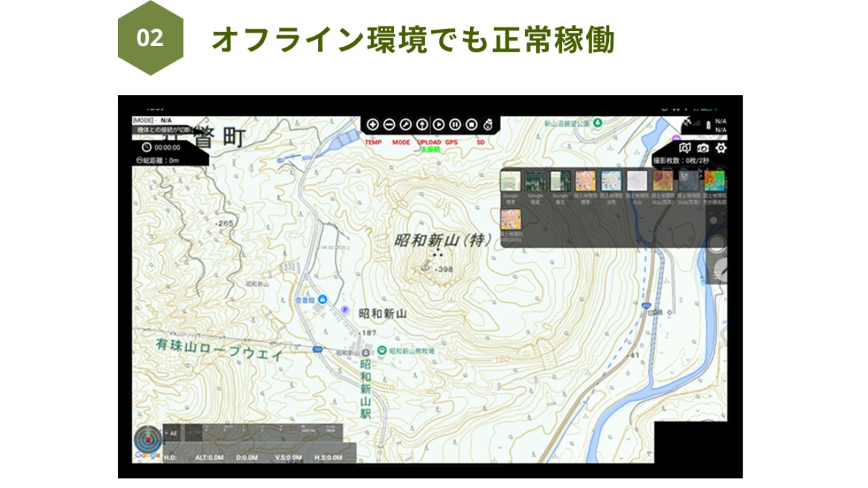Open the camera shutter icon at top right
Image resolution: width=868 pixels, height=488 pixels.
(x=702, y=148)
